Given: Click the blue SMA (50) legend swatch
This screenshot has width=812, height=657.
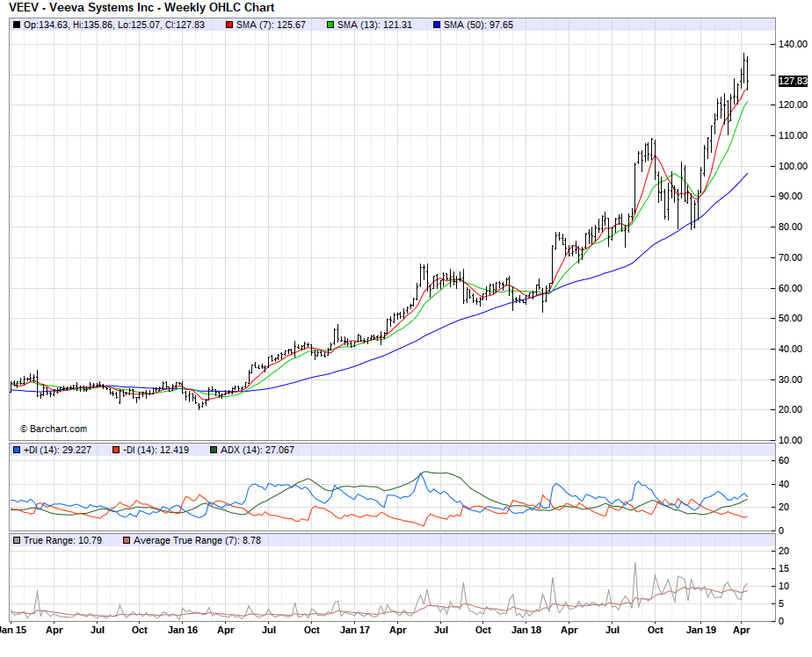Looking at the screenshot, I should [437, 25].
